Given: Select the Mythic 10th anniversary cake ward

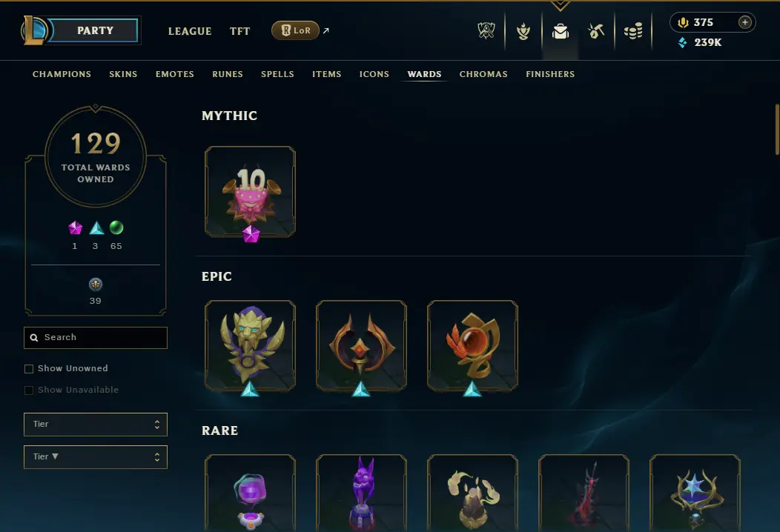Looking at the screenshot, I should click(250, 191).
